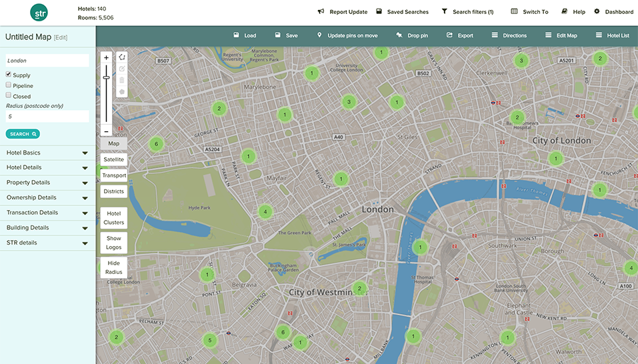Switch to Satellite map view
The width and height of the screenshot is (638, 364).
click(113, 159)
